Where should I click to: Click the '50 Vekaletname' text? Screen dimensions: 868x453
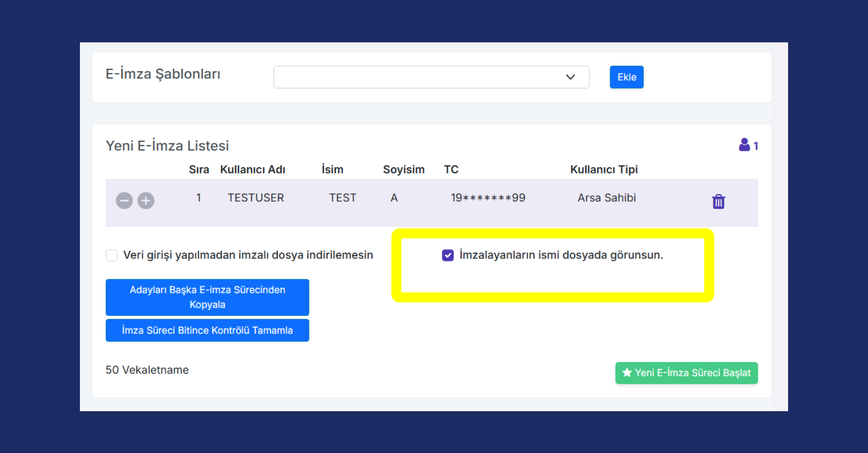pos(147,370)
